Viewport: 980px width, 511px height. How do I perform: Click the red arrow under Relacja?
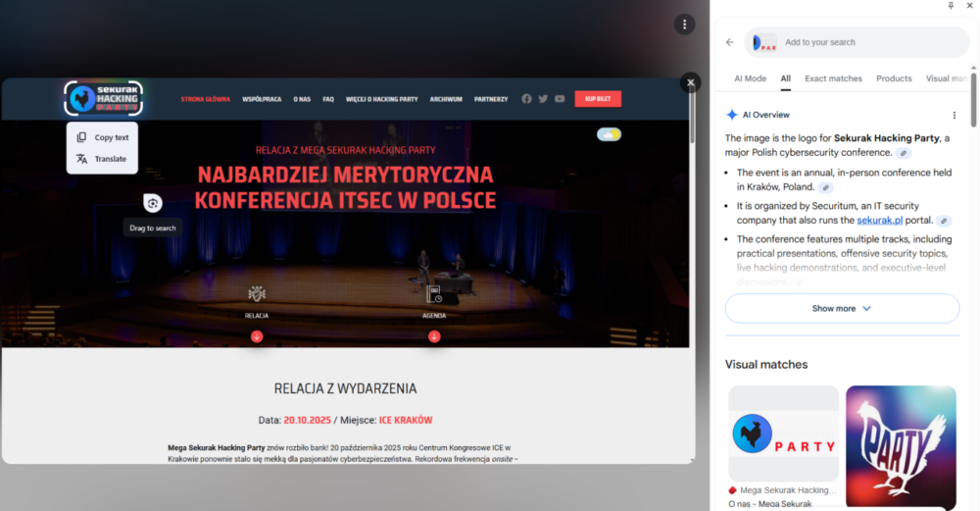257,336
